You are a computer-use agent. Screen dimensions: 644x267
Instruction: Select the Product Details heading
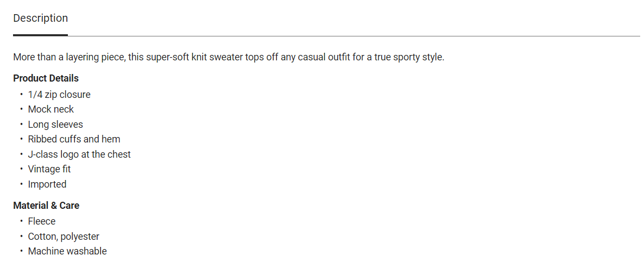(46, 78)
